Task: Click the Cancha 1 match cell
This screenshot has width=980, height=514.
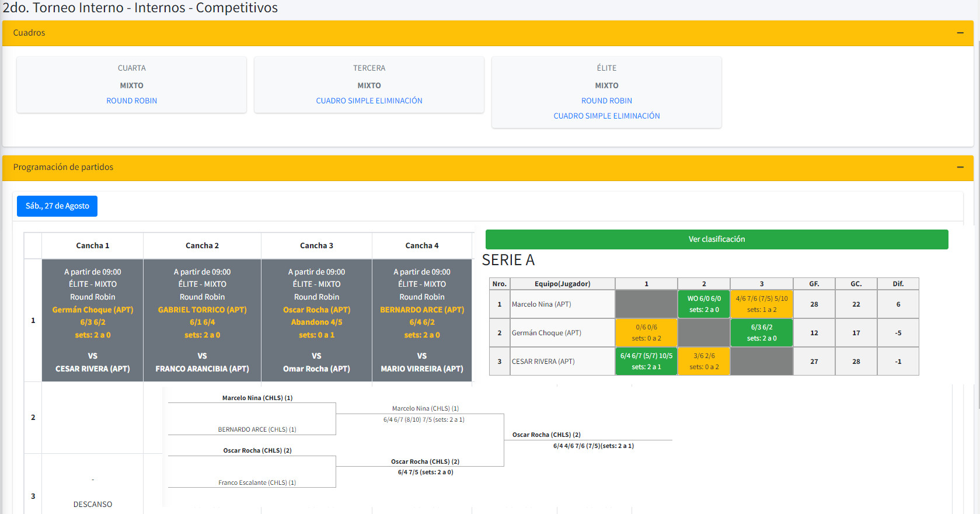Action: (92, 320)
